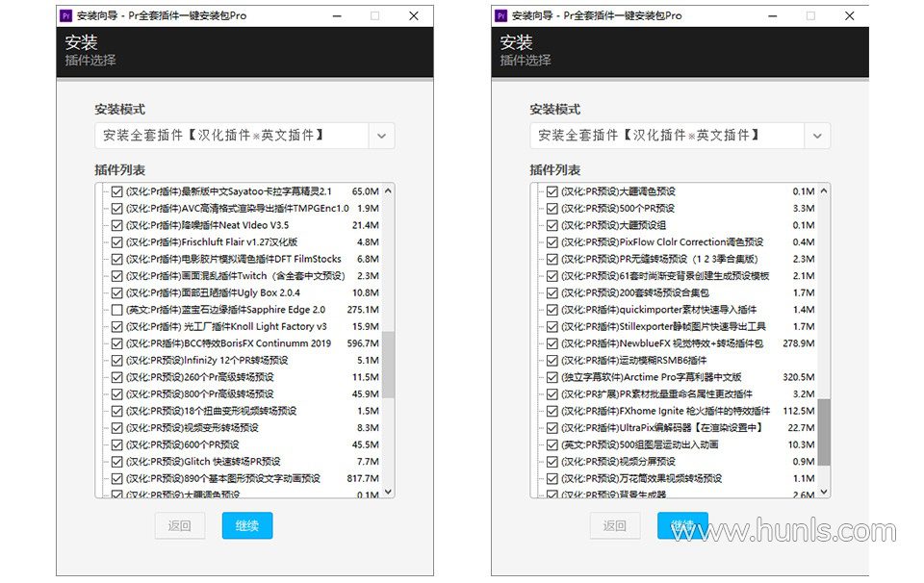Uncheck the Sayatoo卡拉字幕精灵2.1 plugin checkbox

pyautogui.click(x=116, y=191)
